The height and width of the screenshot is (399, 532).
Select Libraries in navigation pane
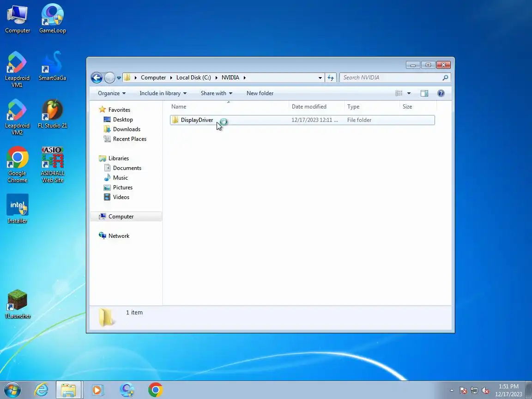click(118, 158)
